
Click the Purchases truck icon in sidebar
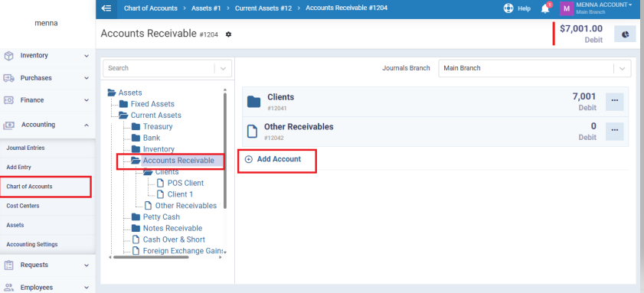tap(9, 78)
